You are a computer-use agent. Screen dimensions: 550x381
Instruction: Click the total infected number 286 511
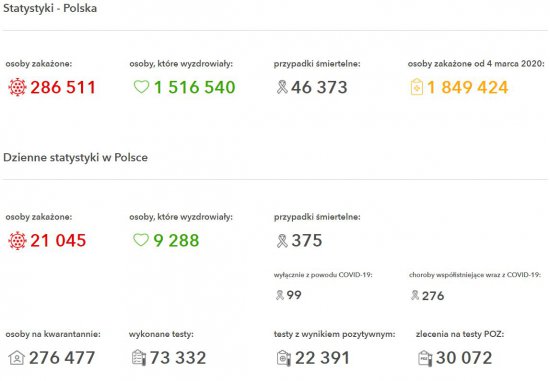[63, 87]
